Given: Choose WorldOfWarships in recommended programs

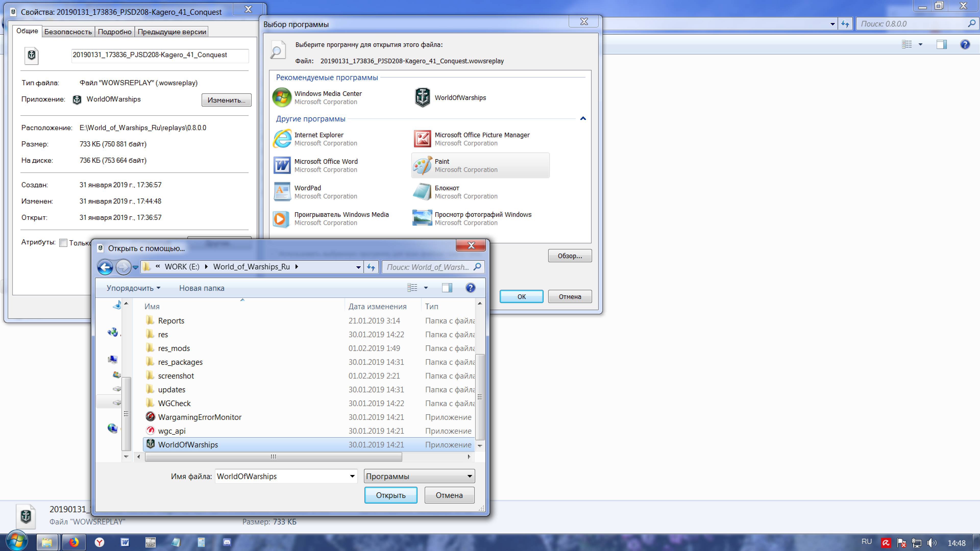Looking at the screenshot, I should 451,98.
